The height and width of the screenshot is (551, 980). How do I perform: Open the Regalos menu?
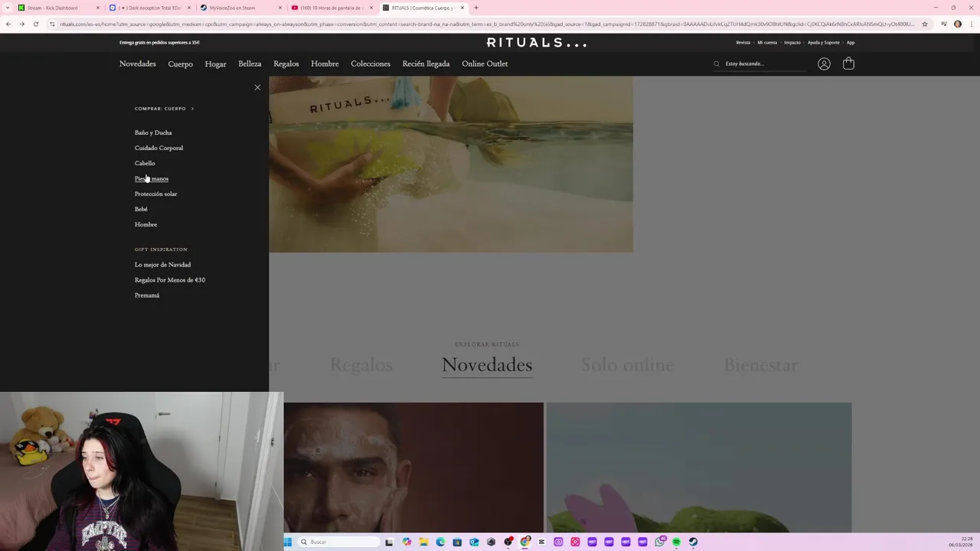[286, 64]
